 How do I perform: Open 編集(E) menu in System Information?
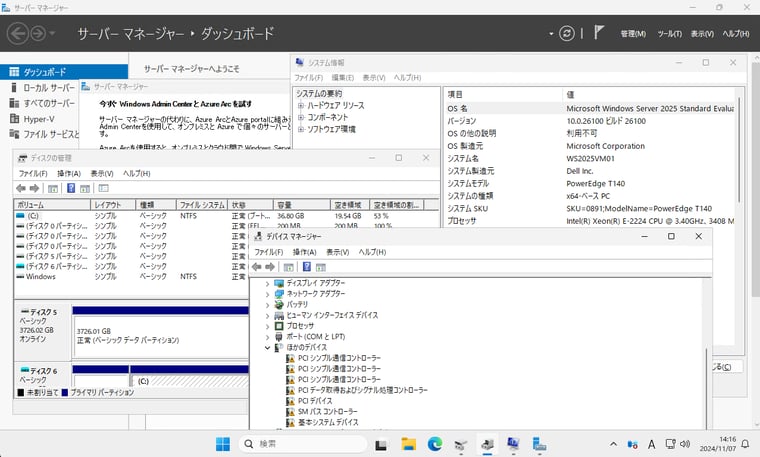point(343,78)
